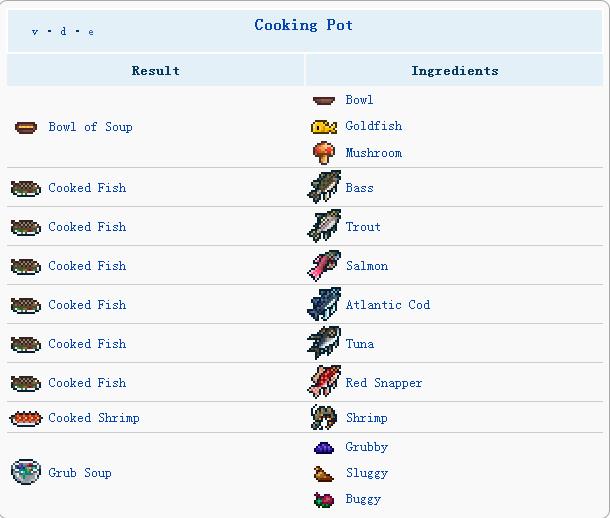610x518 pixels.
Task: Click the Cooked Shrimp plate icon
Action: 26,418
